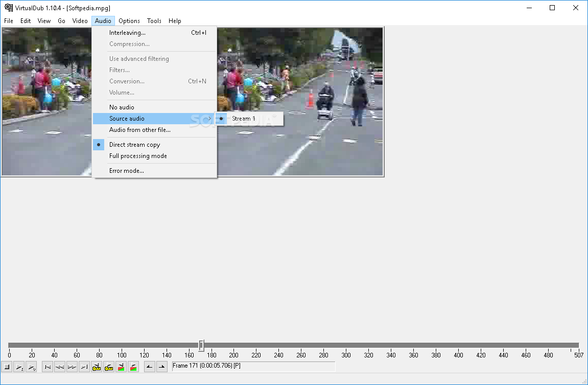Viewport: 588px width, 385px height.
Task: Go to previous keyframe with key icon
Action: click(x=97, y=367)
